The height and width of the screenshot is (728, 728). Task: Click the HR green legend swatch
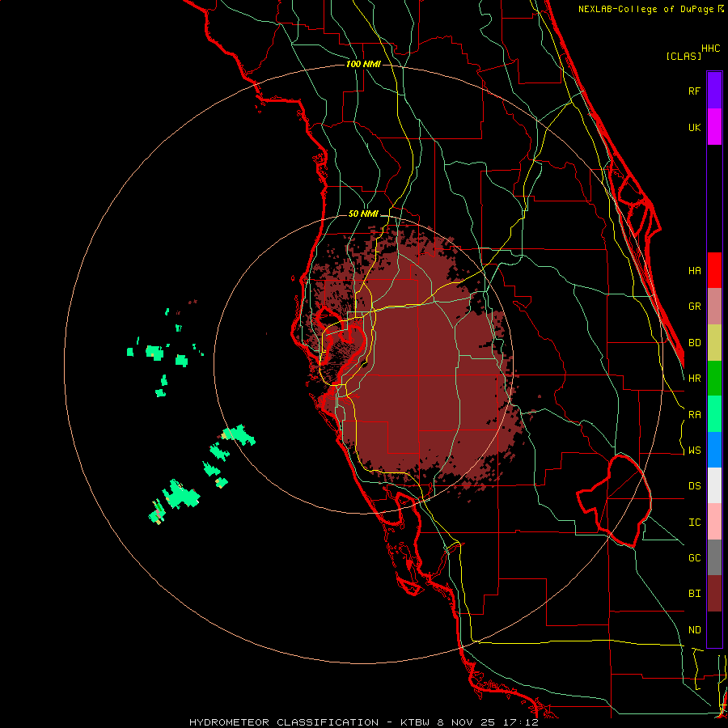click(x=714, y=379)
